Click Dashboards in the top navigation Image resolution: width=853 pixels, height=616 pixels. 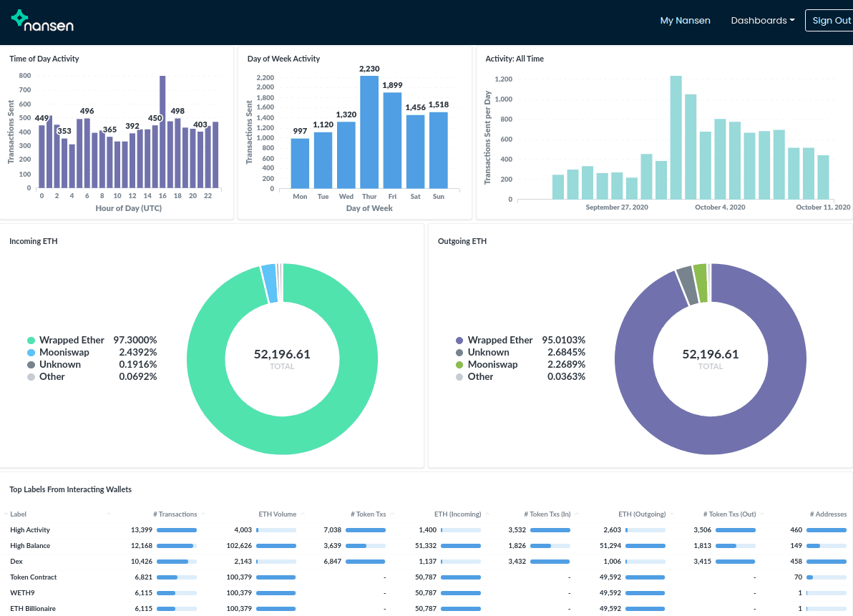point(758,21)
